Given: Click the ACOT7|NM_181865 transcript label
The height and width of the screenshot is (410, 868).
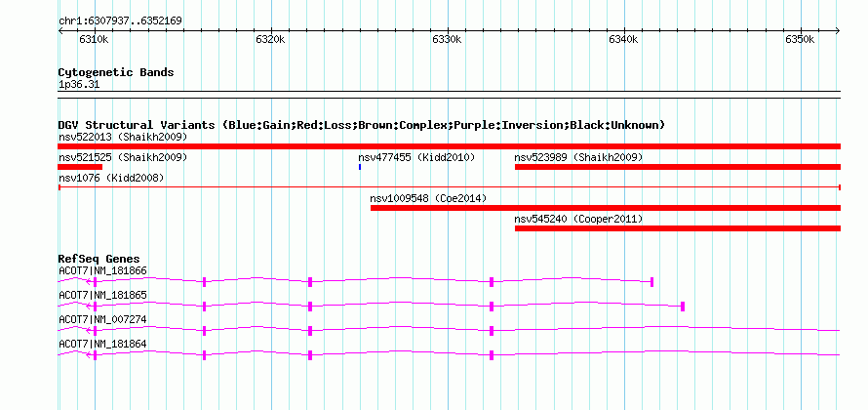Looking at the screenshot, I should (x=102, y=295).
